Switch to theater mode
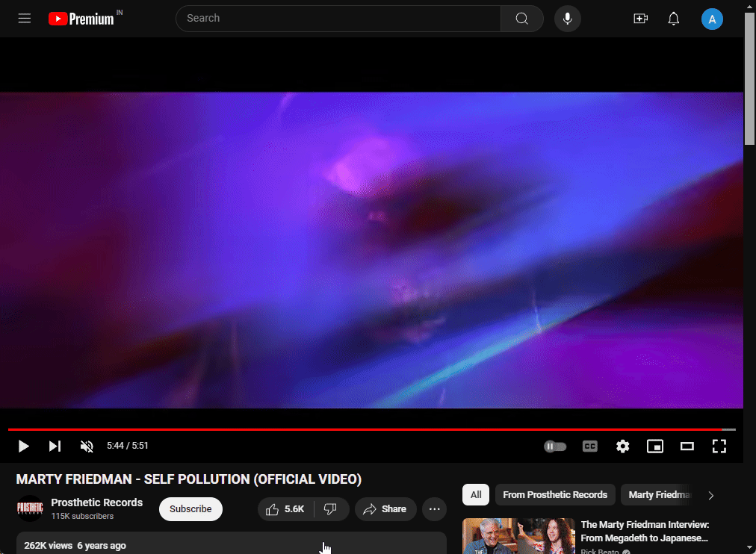This screenshot has height=554, width=756. [687, 446]
